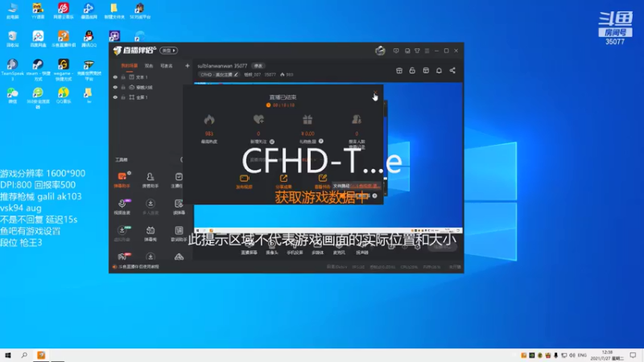Toggle the lock of 全屏 1 source
Image resolution: width=644 pixels, height=362 pixels.
(x=123, y=97)
